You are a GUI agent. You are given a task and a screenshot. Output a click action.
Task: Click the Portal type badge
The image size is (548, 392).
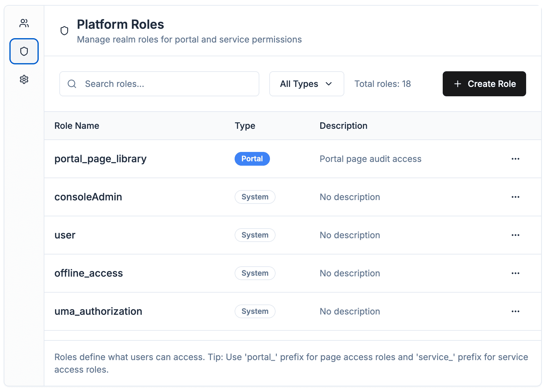point(252,159)
